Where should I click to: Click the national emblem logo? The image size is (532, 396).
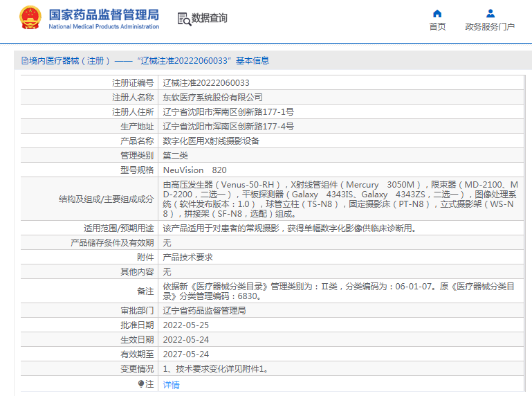tap(30, 18)
